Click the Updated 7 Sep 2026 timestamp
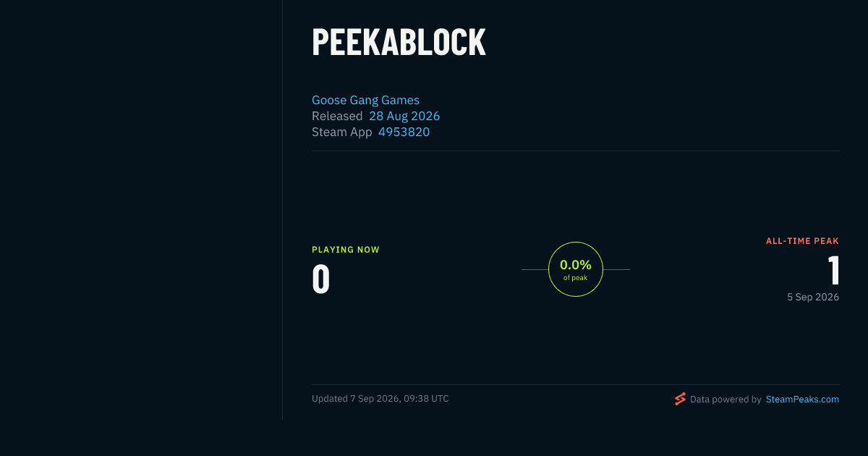 tap(380, 399)
